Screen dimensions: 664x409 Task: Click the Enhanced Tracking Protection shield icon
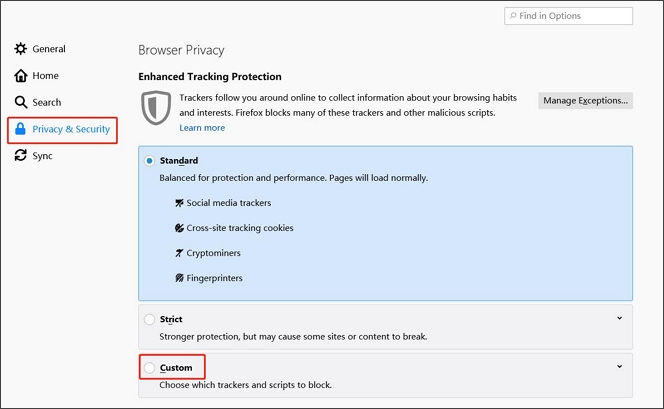point(156,108)
